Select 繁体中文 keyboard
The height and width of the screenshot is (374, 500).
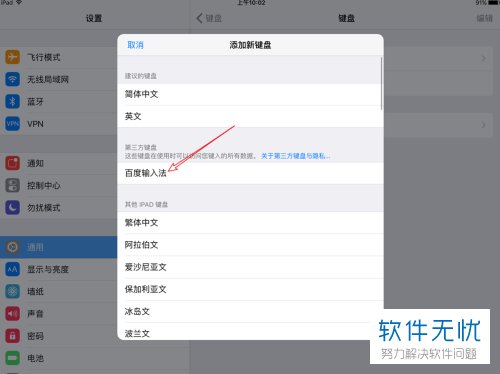250,222
